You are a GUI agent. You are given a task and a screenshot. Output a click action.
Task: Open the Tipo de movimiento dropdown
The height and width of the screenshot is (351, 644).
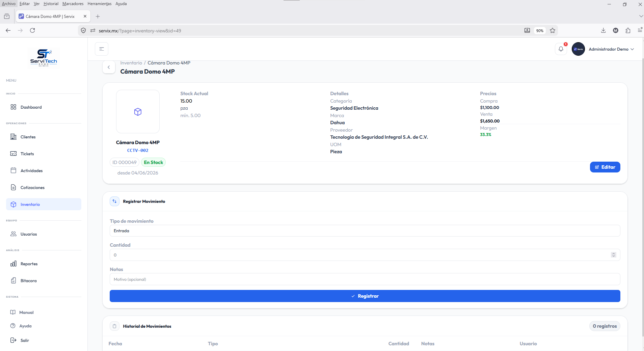click(x=365, y=231)
